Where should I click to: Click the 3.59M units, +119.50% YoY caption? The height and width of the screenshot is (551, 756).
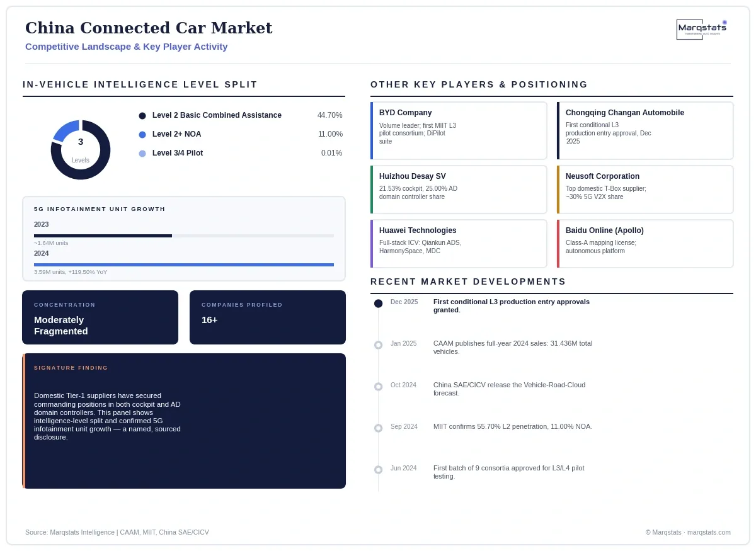[71, 272]
